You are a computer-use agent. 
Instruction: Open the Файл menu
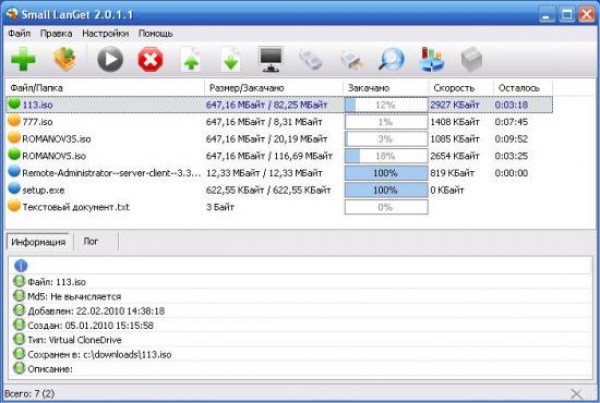tap(19, 34)
